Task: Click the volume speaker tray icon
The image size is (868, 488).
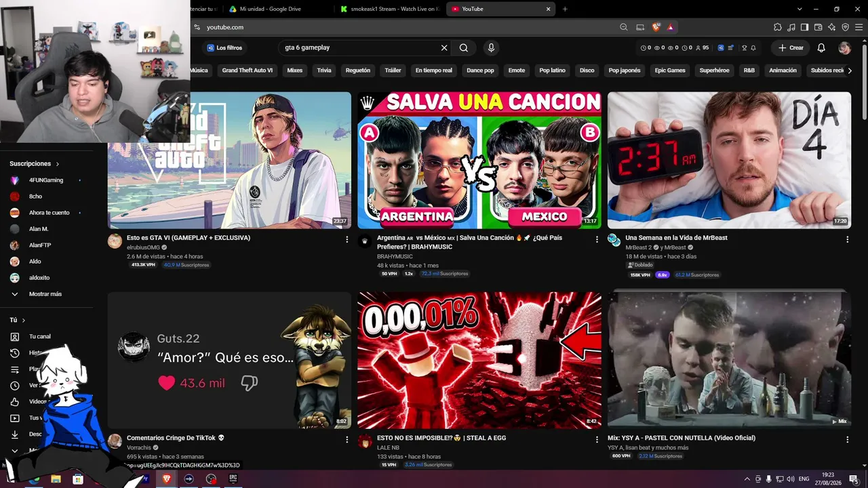Action: (791, 479)
